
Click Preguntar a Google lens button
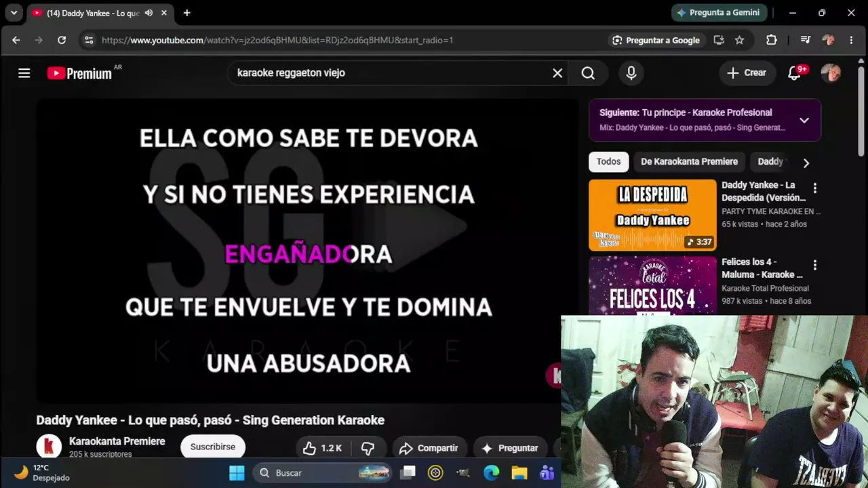click(656, 40)
